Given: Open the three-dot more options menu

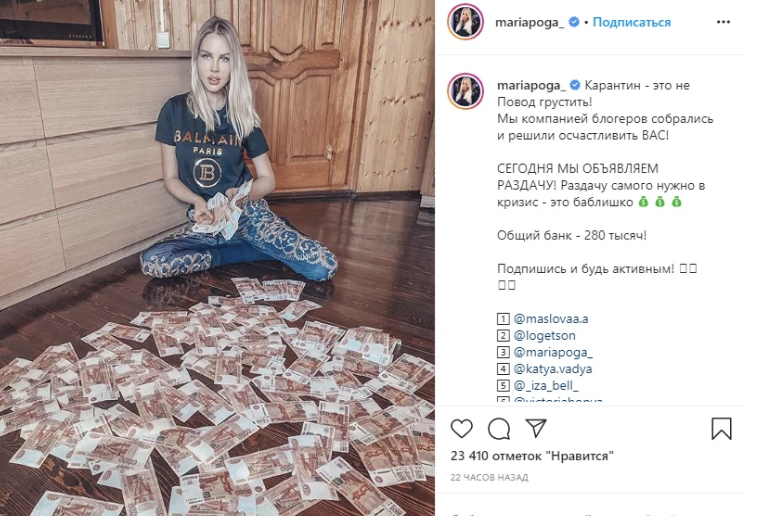Looking at the screenshot, I should coord(723,22).
